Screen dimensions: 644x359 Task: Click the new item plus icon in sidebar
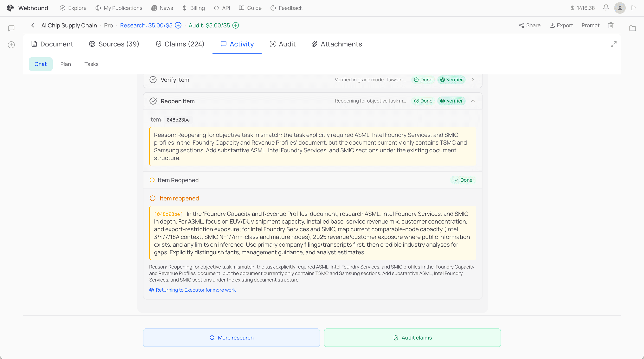pos(11,45)
